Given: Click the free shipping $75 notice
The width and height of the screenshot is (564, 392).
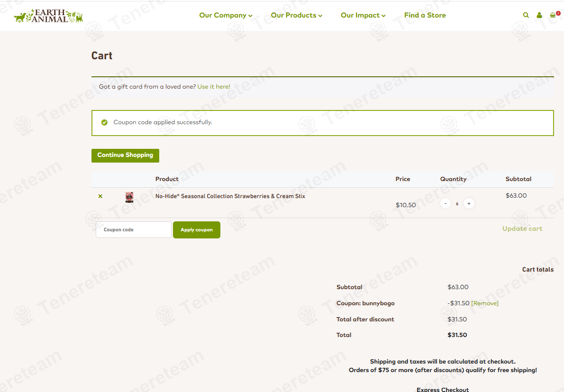Looking at the screenshot, I should pos(443,370).
